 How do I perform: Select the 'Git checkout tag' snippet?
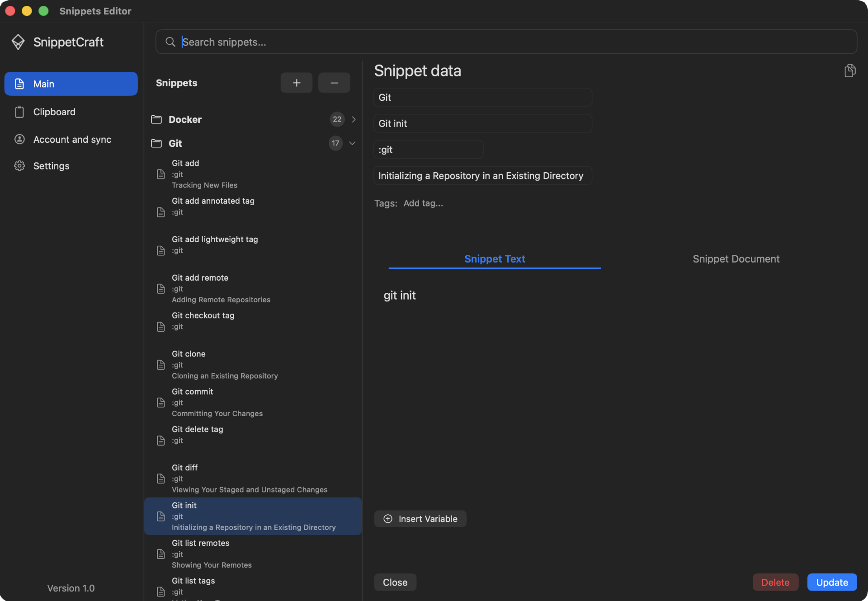point(253,326)
